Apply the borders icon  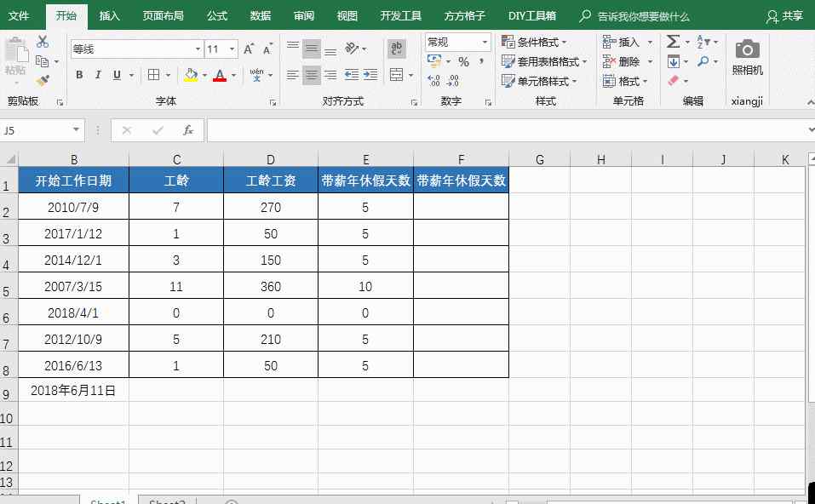click(x=153, y=75)
